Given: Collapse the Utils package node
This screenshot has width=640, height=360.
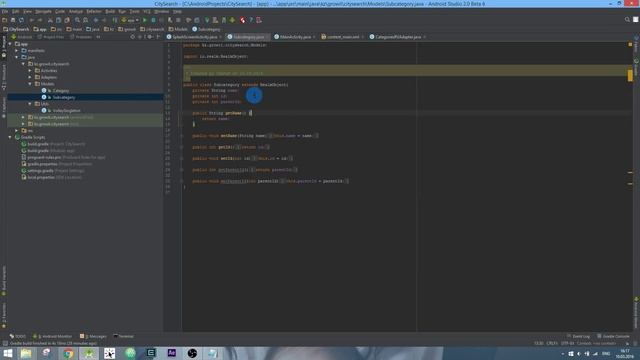Looking at the screenshot, I should click(30, 104).
